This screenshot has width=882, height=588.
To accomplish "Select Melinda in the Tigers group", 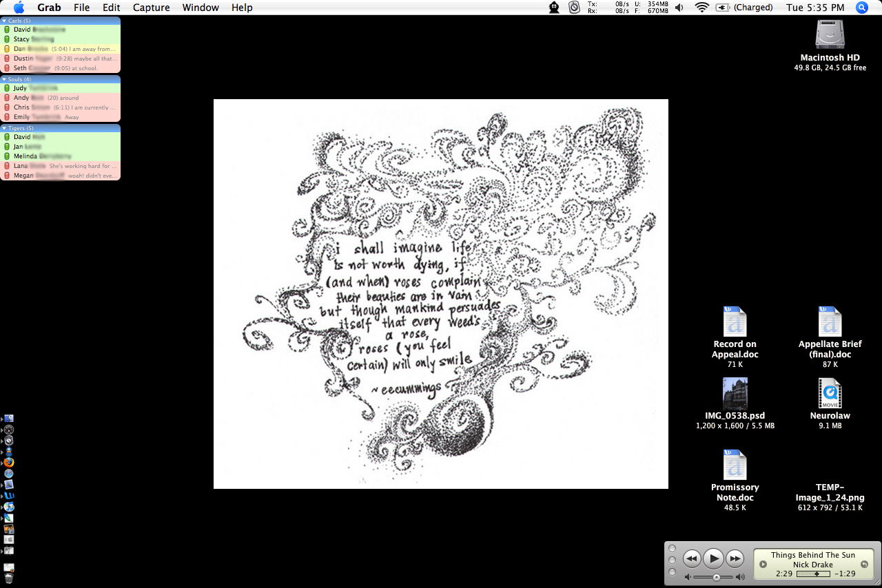I will tap(60, 156).
